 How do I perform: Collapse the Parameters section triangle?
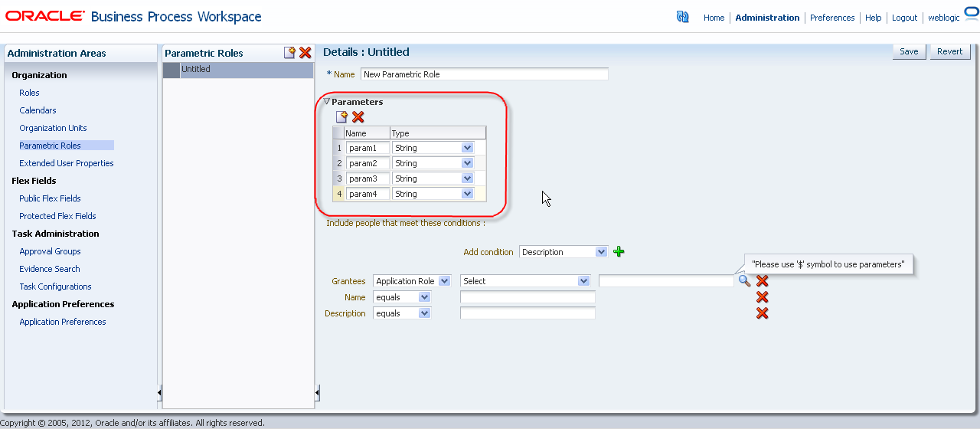tap(327, 101)
